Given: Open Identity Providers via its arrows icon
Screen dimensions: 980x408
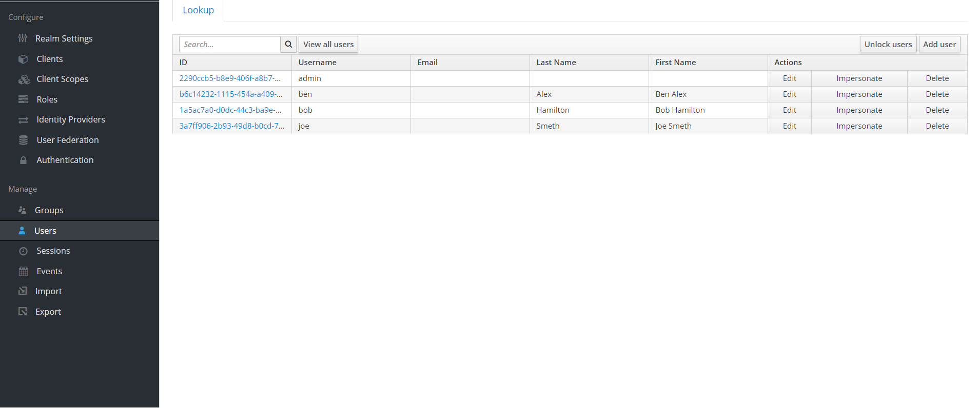Looking at the screenshot, I should click(x=23, y=119).
